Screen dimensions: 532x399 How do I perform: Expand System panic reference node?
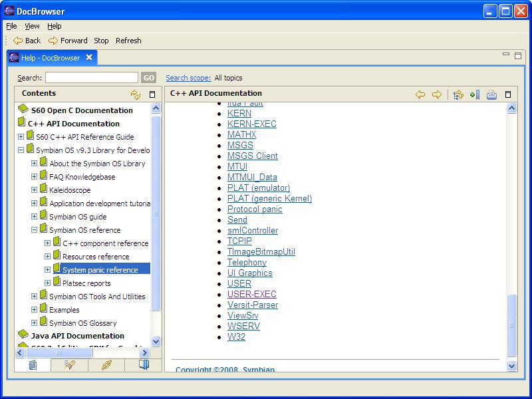(47, 269)
